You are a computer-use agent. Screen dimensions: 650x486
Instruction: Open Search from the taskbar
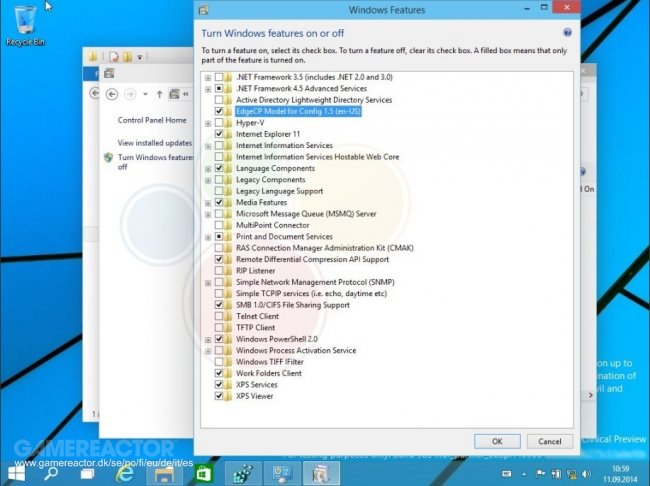click(51, 472)
